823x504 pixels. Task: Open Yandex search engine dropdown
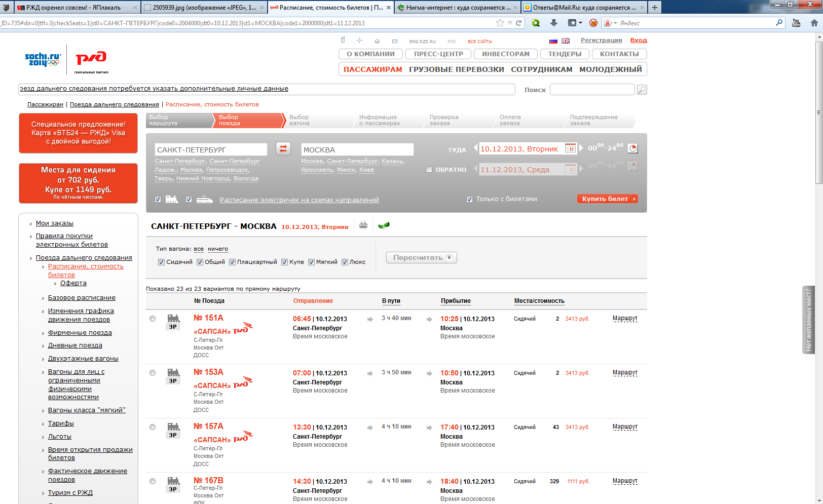(610, 23)
